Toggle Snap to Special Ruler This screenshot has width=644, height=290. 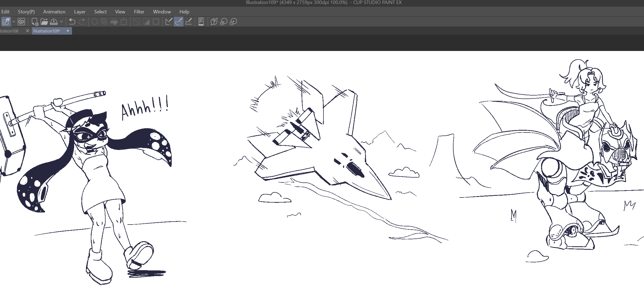(179, 22)
